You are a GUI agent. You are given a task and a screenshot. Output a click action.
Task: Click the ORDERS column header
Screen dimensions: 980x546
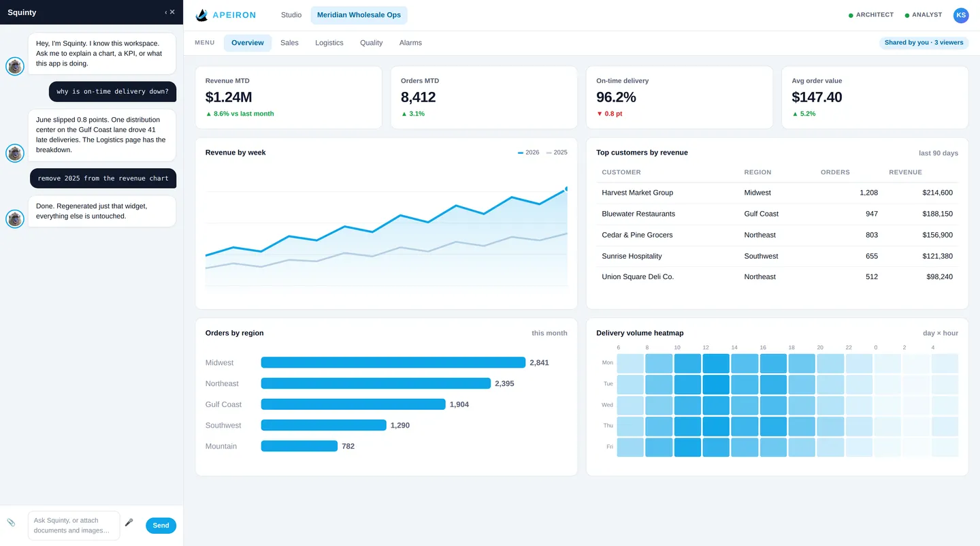tap(835, 172)
